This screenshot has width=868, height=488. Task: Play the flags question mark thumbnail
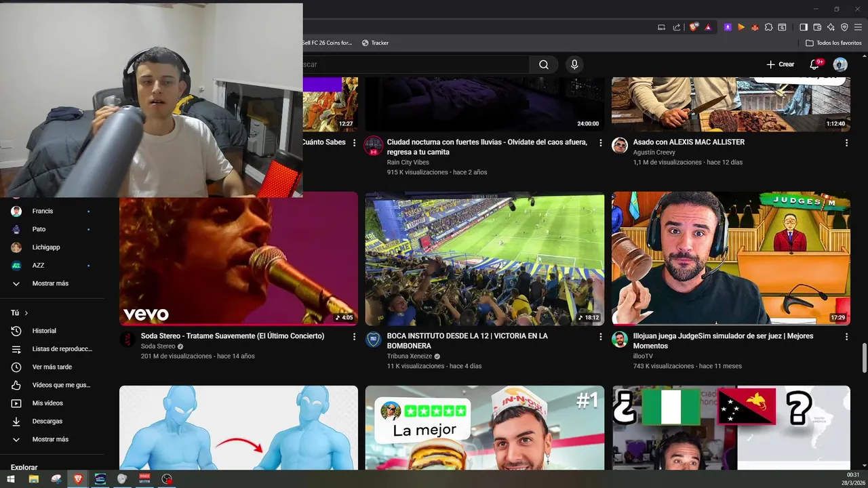click(x=731, y=428)
